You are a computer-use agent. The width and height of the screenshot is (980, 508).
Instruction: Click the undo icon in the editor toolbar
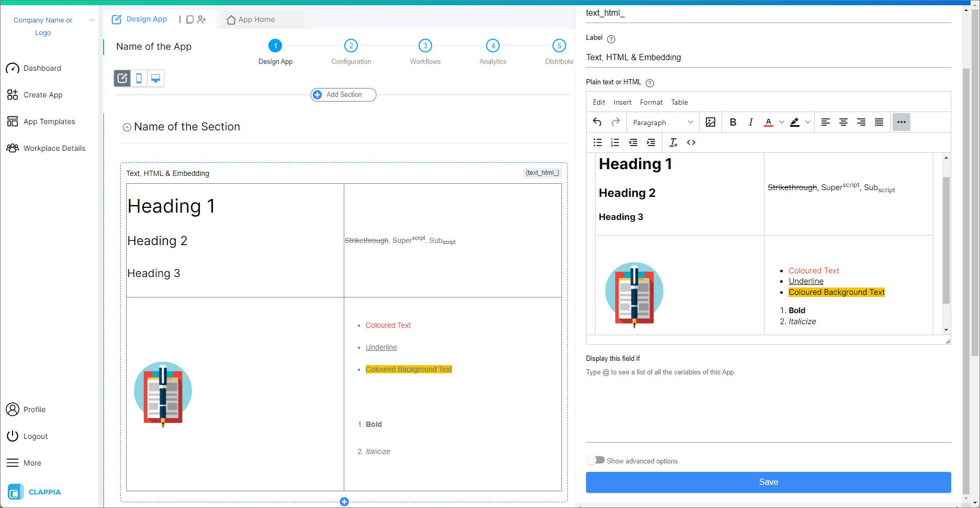click(597, 122)
